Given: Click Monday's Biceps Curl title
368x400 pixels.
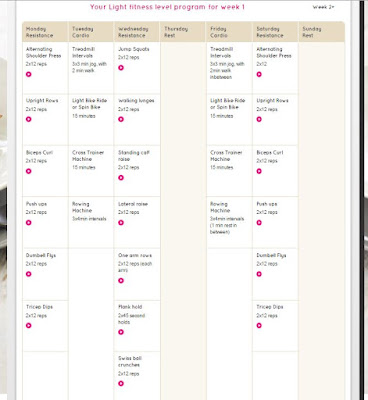Looking at the screenshot, I should 39,152.
